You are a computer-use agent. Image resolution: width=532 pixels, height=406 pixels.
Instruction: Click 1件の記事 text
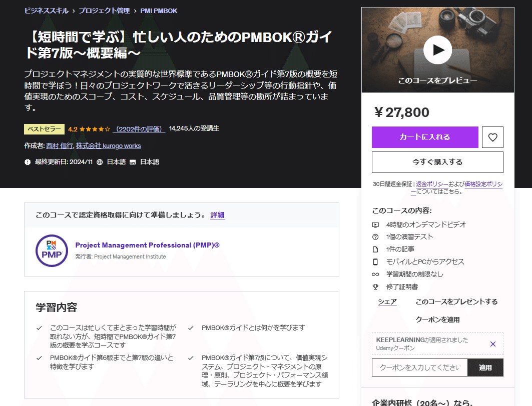tap(400, 249)
